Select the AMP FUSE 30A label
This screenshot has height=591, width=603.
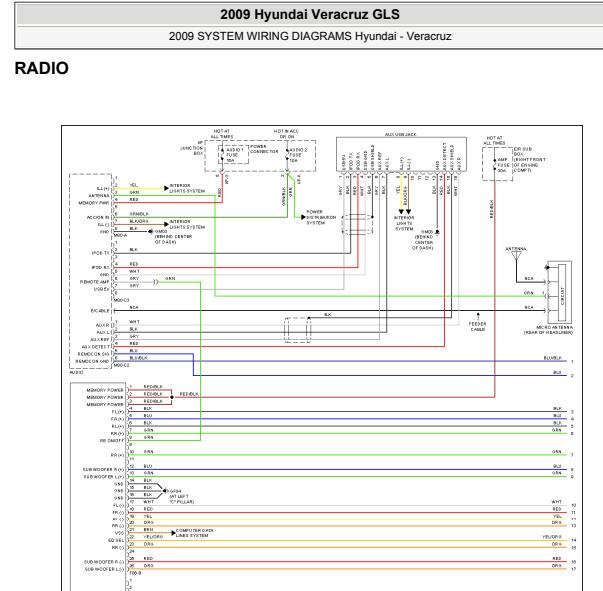coord(503,165)
